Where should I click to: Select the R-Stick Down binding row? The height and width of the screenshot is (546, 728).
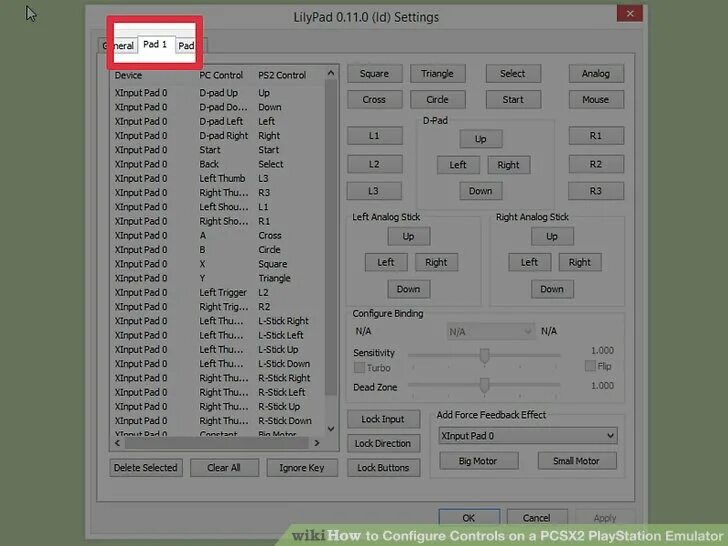(218, 421)
